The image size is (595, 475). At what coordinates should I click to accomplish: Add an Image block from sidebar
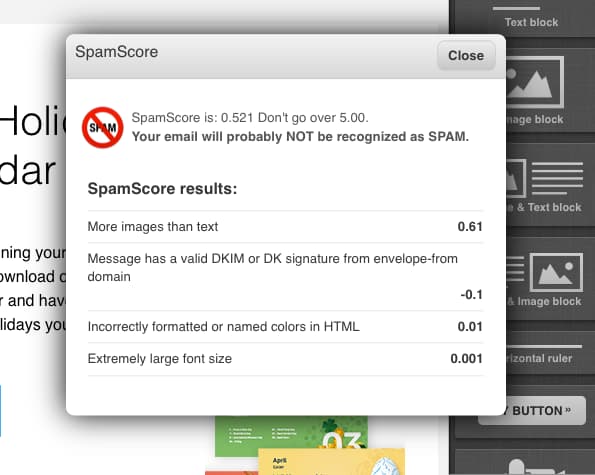click(x=550, y=91)
